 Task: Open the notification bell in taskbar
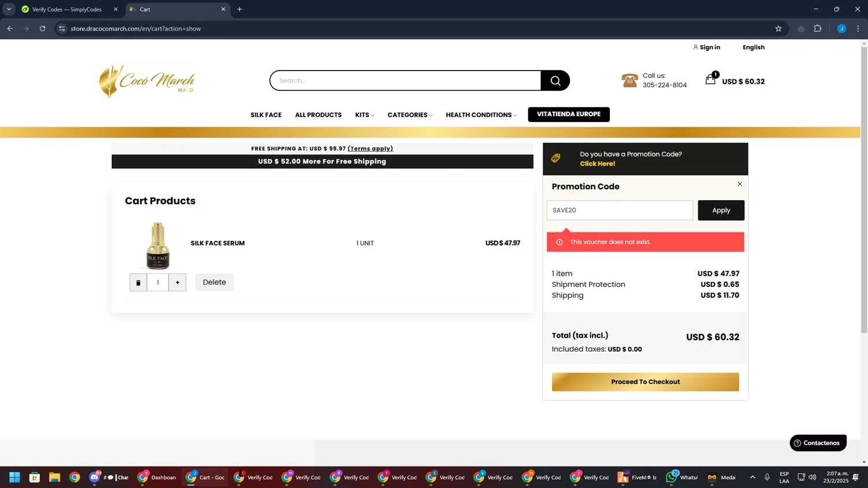pyautogui.click(x=856, y=477)
